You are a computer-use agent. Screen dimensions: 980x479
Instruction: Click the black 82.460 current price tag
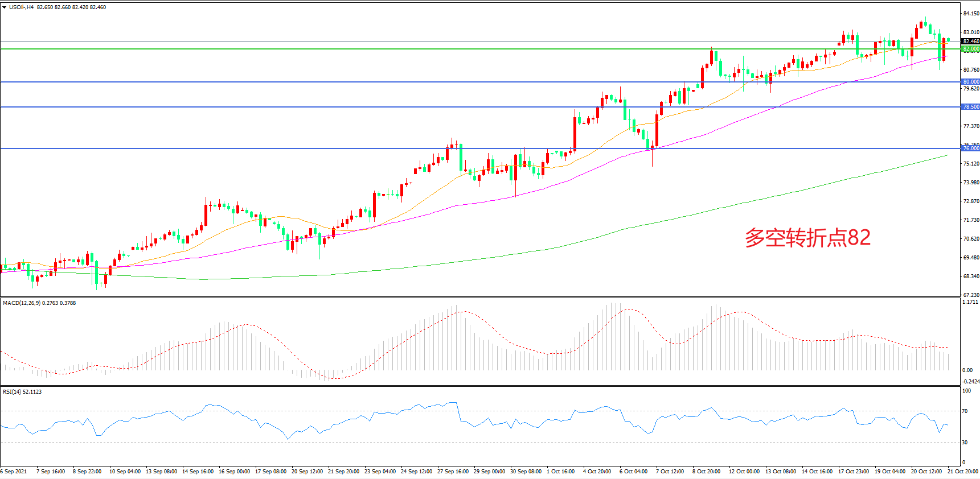click(970, 42)
